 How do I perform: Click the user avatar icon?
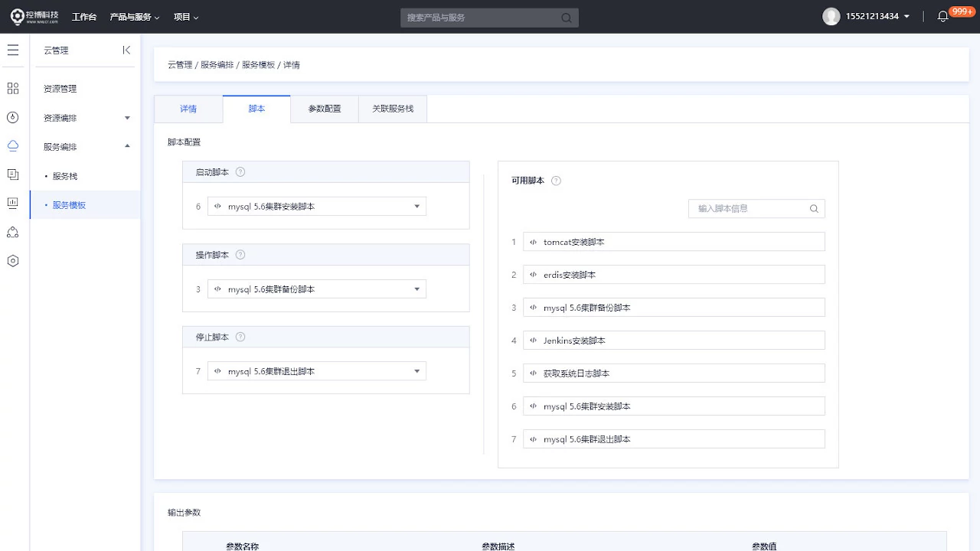[x=831, y=16]
